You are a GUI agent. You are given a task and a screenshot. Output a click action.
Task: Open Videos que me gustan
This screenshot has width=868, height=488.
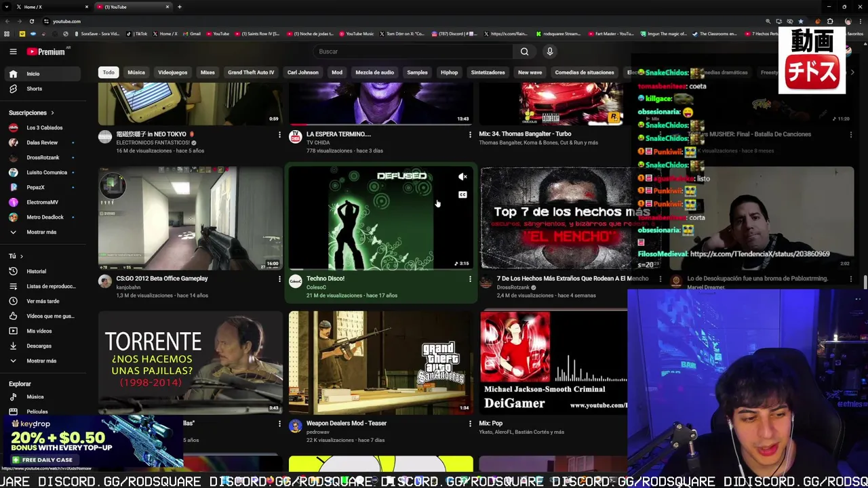coord(42,316)
